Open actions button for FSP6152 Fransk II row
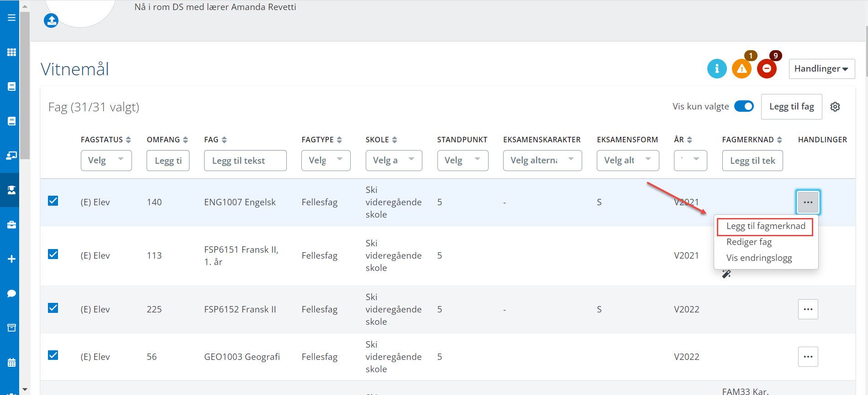This screenshot has height=395, width=868. coord(808,309)
